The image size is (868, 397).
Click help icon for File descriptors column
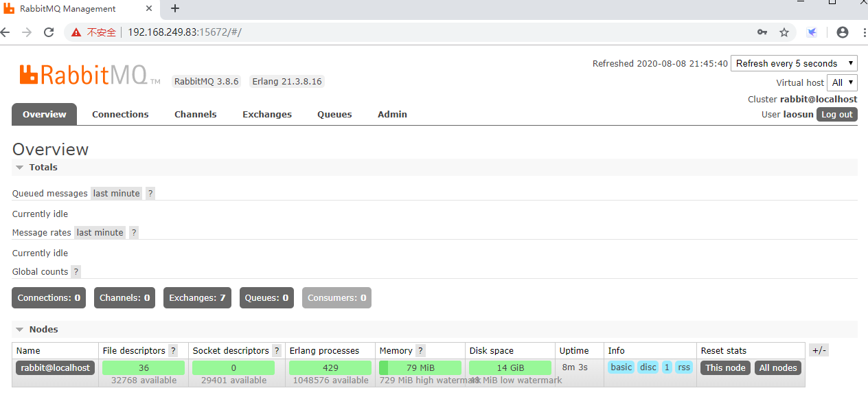[x=173, y=351]
